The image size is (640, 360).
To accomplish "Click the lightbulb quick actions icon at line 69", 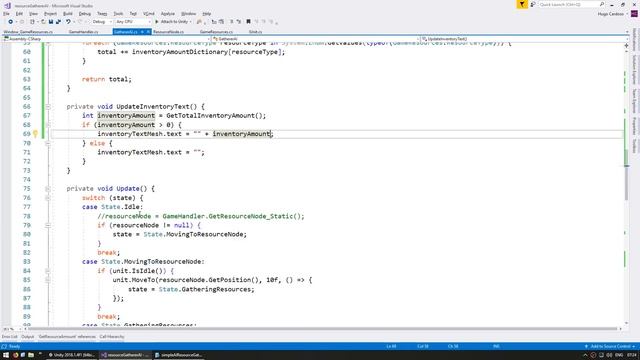I will tap(36, 133).
